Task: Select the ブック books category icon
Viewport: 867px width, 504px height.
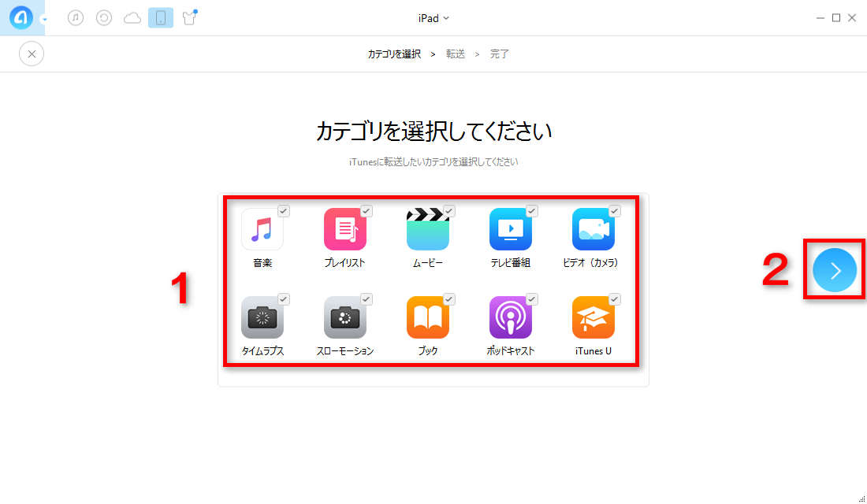Action: click(428, 317)
